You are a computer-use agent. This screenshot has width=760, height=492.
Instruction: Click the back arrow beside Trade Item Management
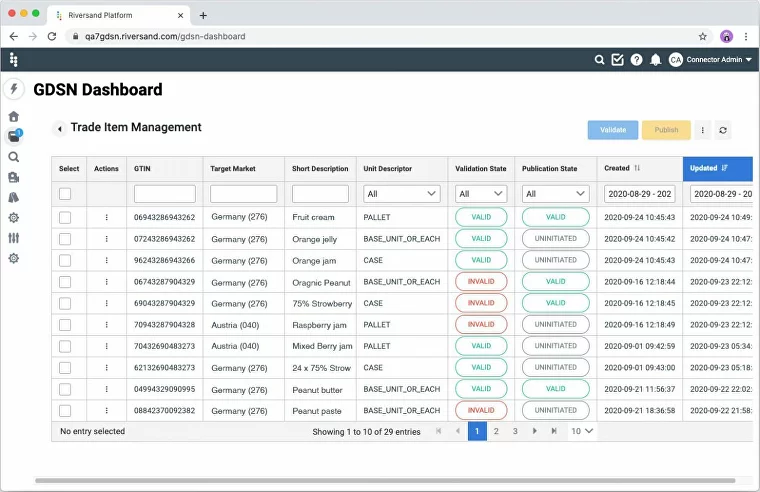(59, 129)
